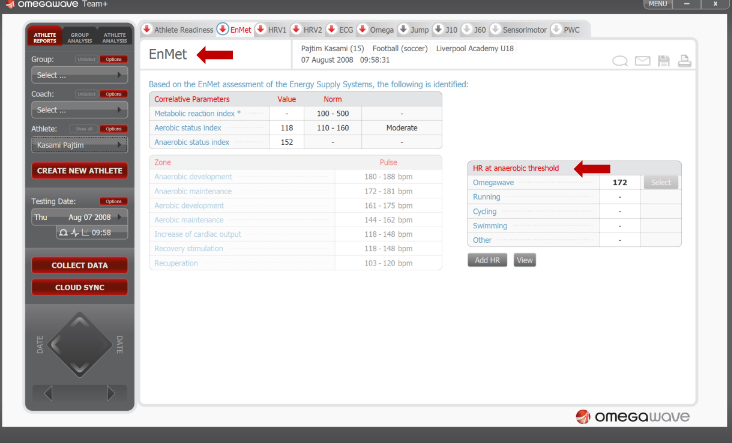Switch to Athlete Readiness tab

pos(183,30)
